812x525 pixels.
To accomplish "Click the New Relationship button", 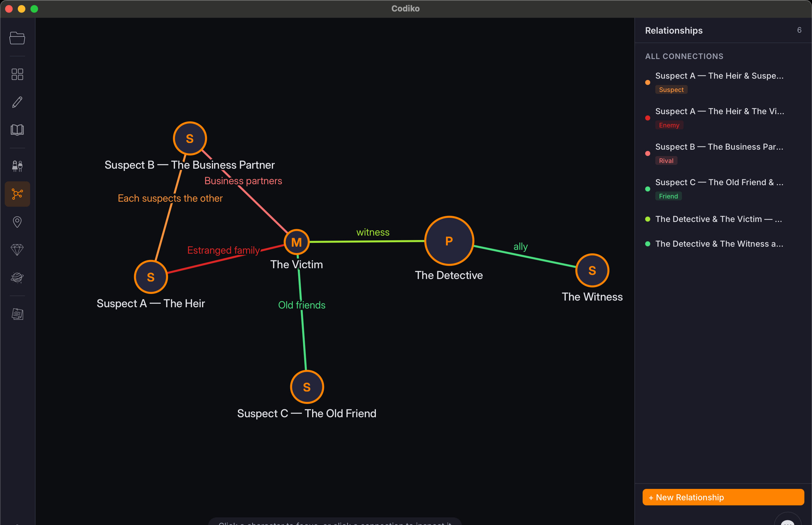I will pos(723,497).
